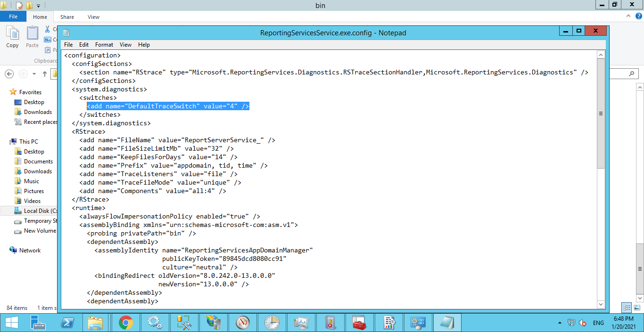The width and height of the screenshot is (644, 332).
Task: Open the recent locations dropdown arrow
Action: [34, 74]
